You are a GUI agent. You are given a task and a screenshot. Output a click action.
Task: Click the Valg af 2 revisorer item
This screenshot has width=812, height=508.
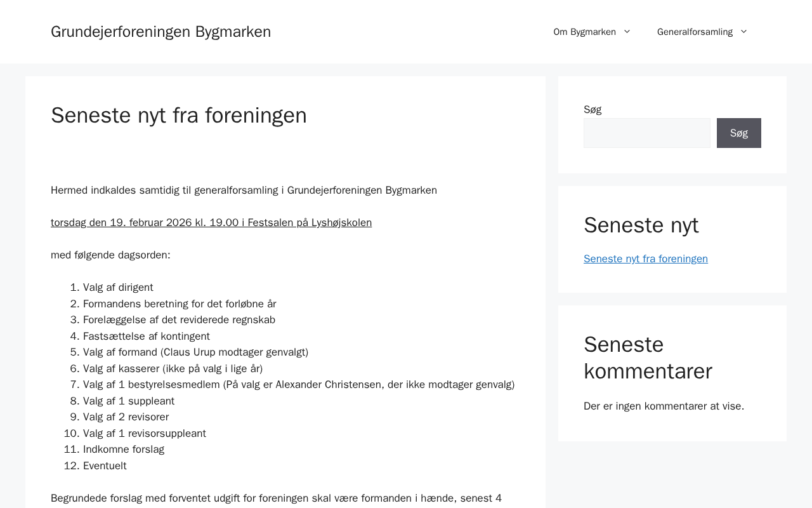[x=126, y=417]
